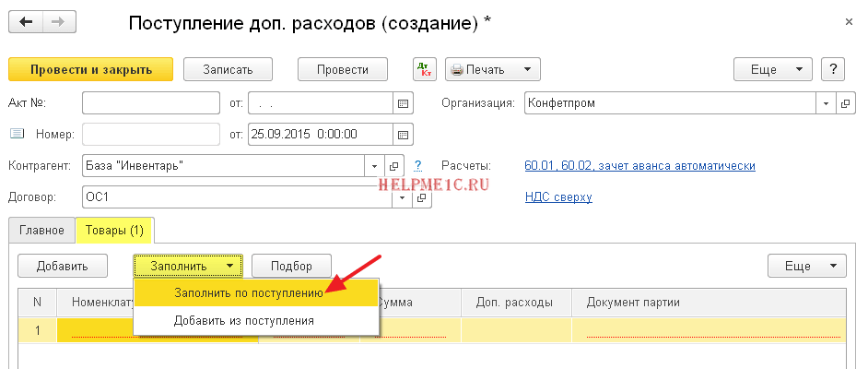Click the Контрагент field База "Инвентарь"

[x=223, y=166]
